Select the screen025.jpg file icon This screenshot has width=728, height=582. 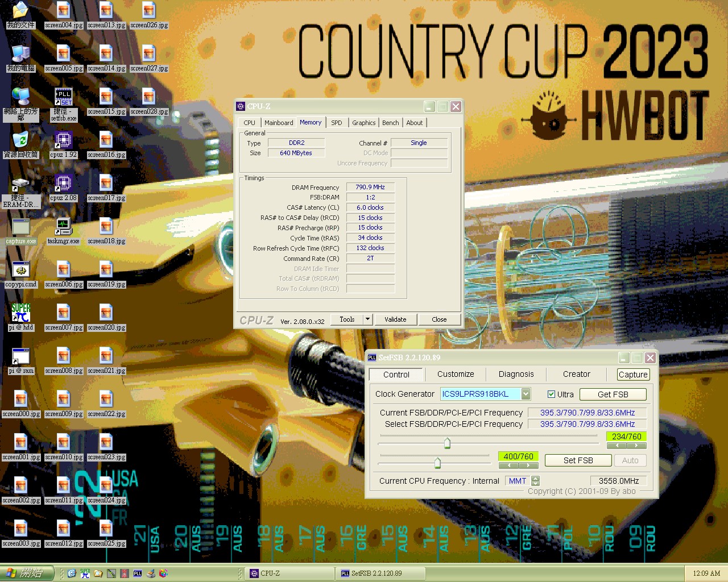tap(106, 533)
